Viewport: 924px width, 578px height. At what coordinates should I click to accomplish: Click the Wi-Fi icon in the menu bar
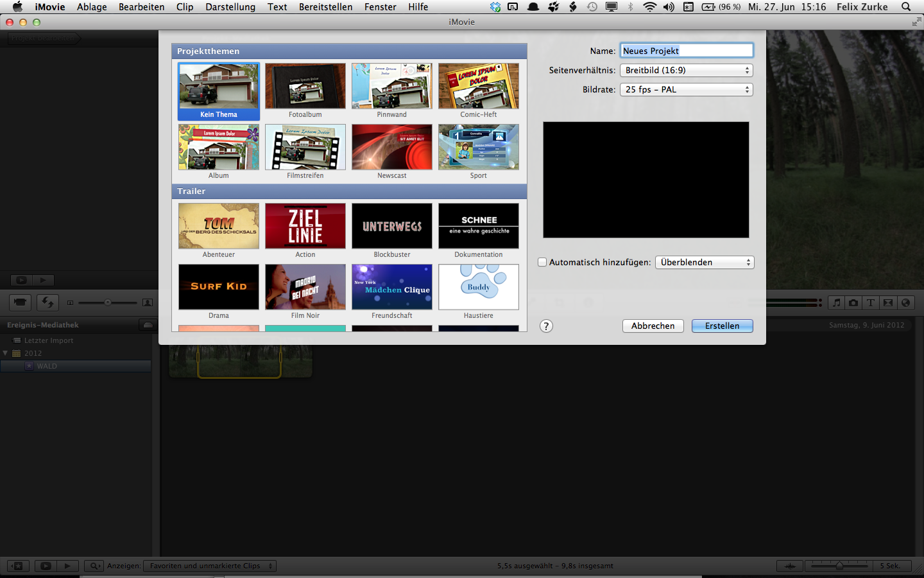[650, 7]
